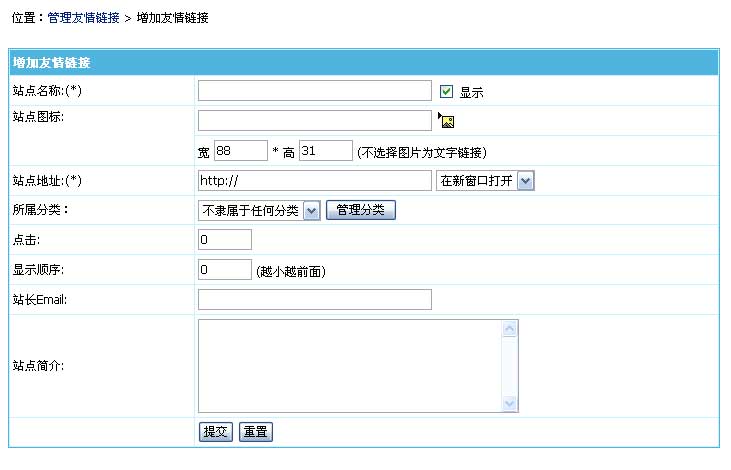731x470 pixels.
Task: Click the 管理分类 button
Action: point(361,210)
